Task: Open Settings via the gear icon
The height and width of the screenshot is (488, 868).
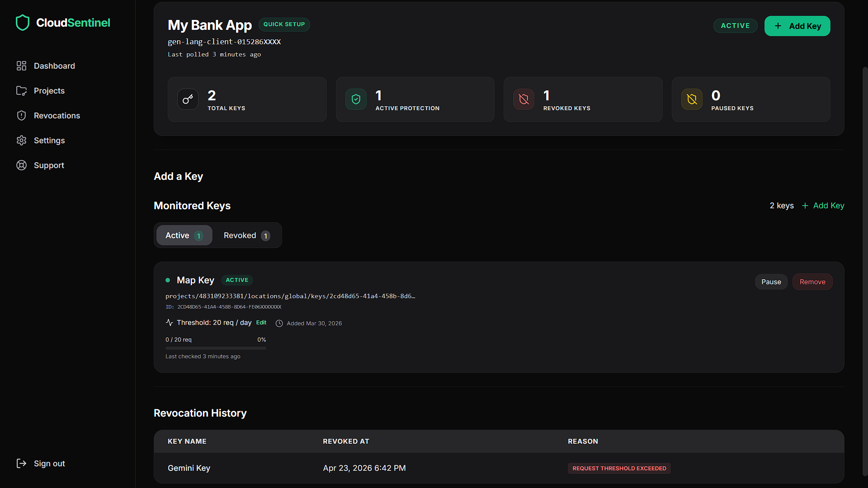Action: [x=22, y=140]
